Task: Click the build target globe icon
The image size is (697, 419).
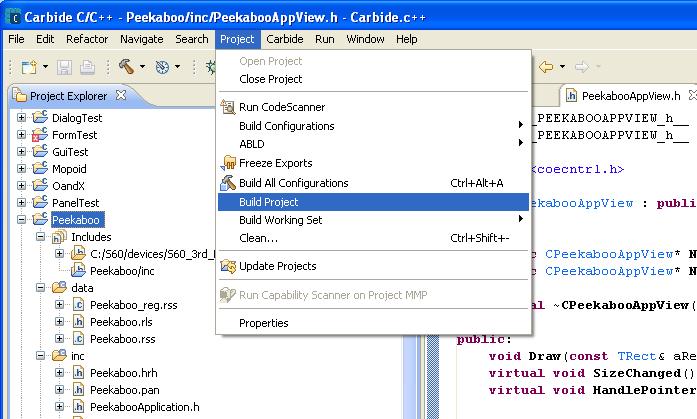Action: 162,67
